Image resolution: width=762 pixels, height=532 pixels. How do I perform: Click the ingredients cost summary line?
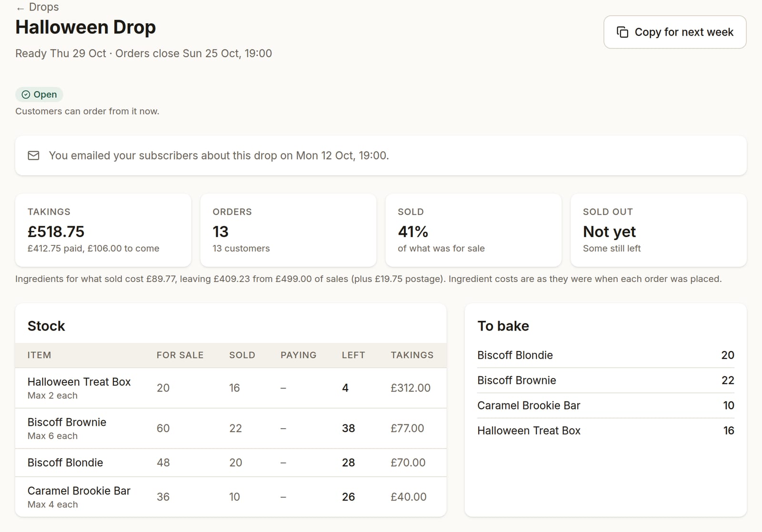click(368, 279)
